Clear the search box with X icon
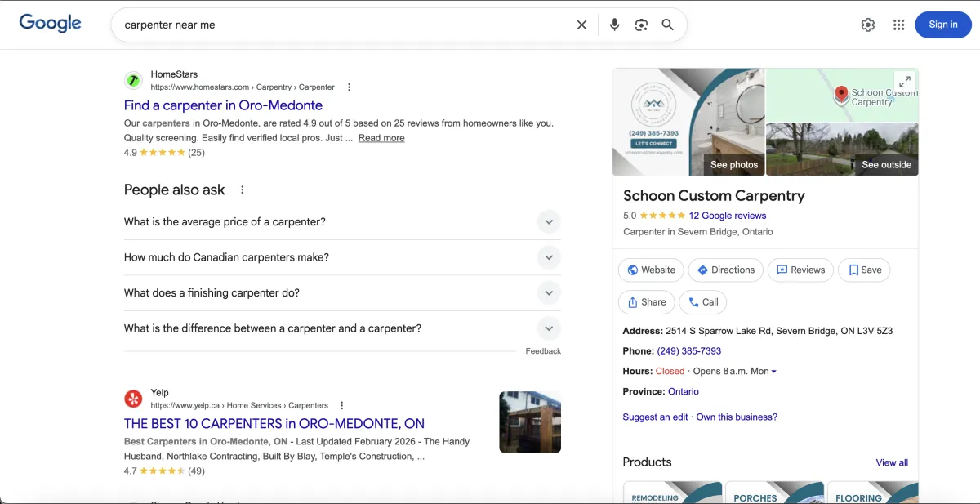The width and height of the screenshot is (980, 504). [x=581, y=25]
